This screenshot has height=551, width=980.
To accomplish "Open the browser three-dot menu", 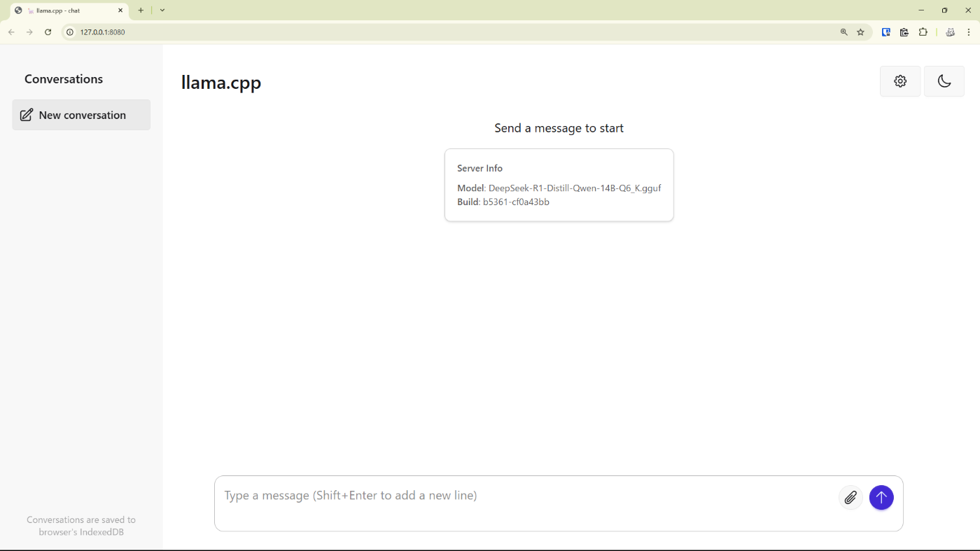I will pos(969,32).
